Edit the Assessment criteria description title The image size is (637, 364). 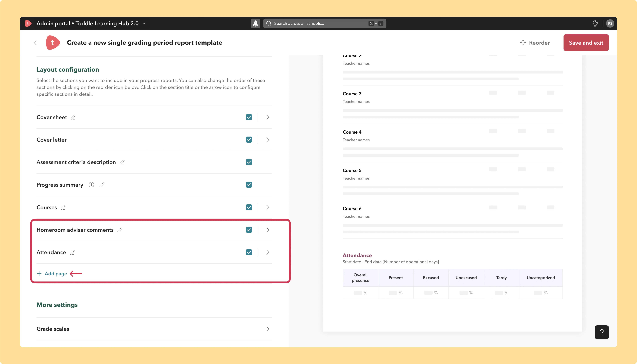(x=122, y=162)
